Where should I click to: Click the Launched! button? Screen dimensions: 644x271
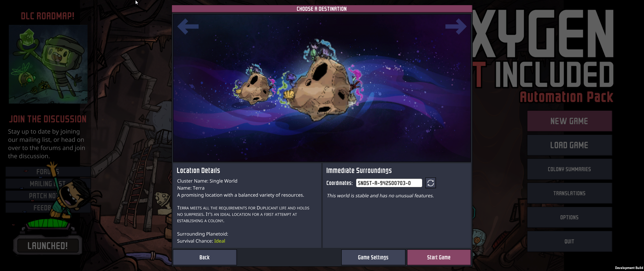(x=48, y=246)
